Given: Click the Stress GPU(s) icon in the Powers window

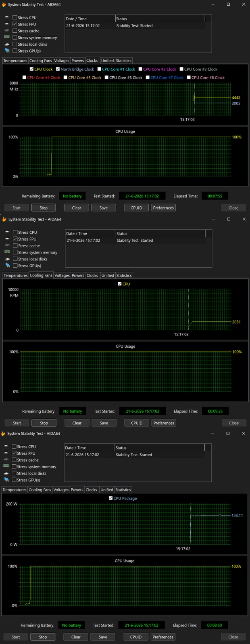Looking at the screenshot, I should coord(7,480).
